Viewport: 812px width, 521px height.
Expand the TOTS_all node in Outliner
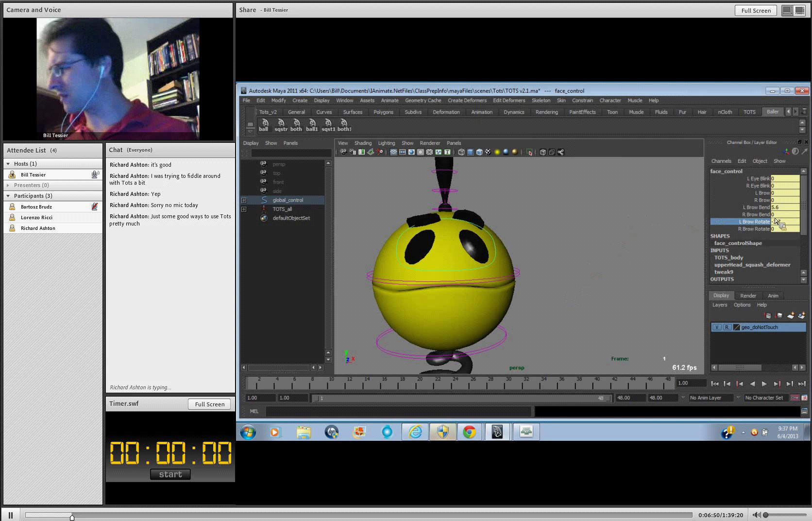[x=244, y=209]
